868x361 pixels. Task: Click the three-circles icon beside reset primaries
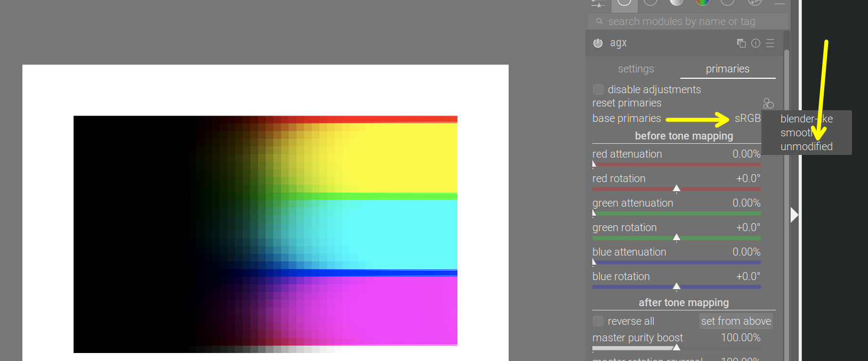pos(768,103)
